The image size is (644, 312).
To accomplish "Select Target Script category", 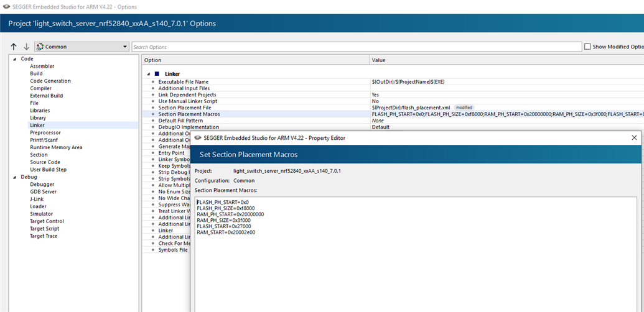I will (x=44, y=228).
